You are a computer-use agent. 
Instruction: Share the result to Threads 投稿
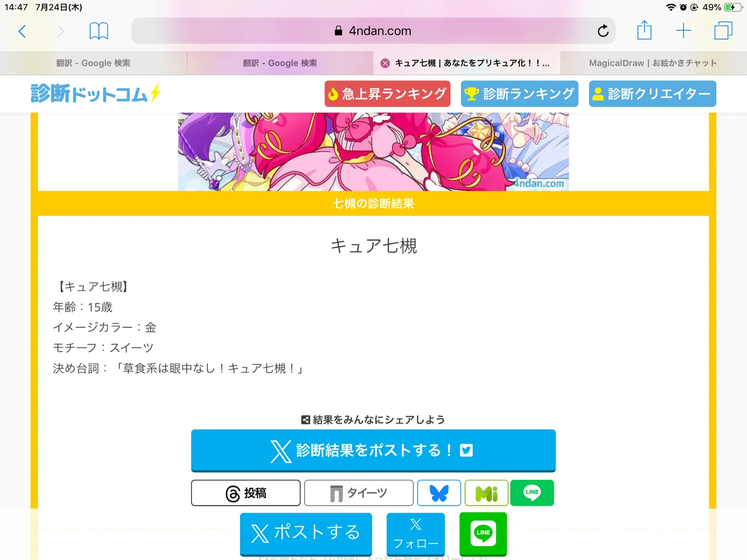(246, 493)
